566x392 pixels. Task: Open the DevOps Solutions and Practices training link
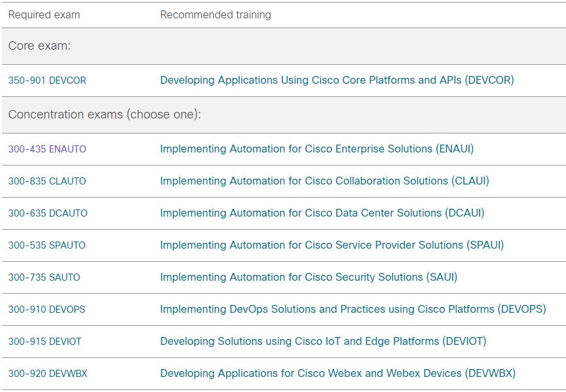(353, 310)
